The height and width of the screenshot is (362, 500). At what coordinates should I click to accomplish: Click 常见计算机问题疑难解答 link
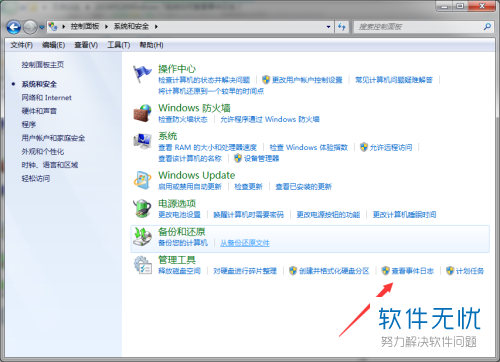(394, 80)
